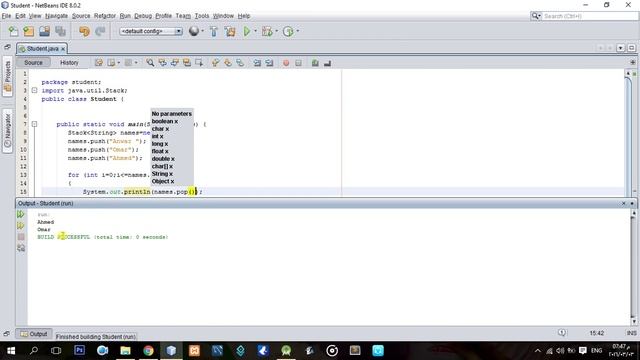Open the Debug menu
This screenshot has height=360, width=640.
click(143, 16)
